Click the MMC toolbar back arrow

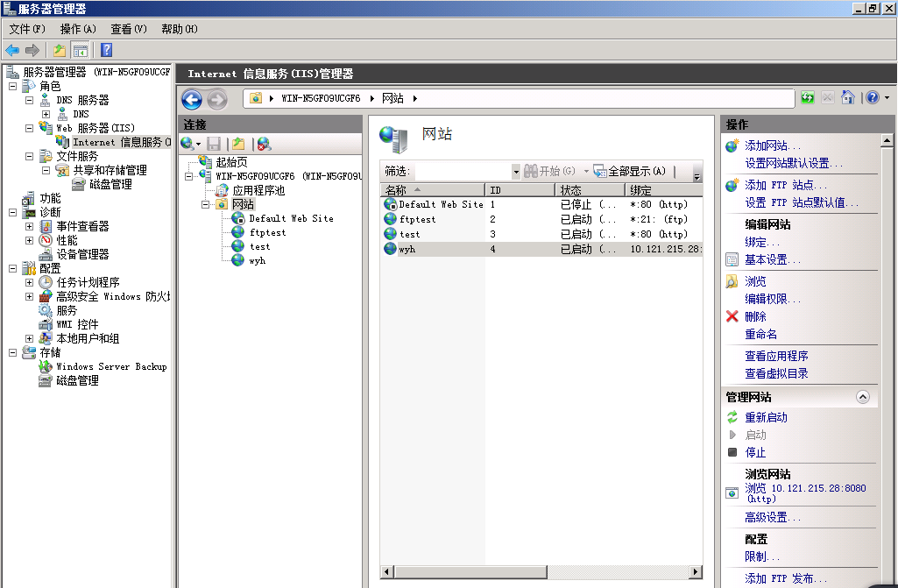coord(12,50)
